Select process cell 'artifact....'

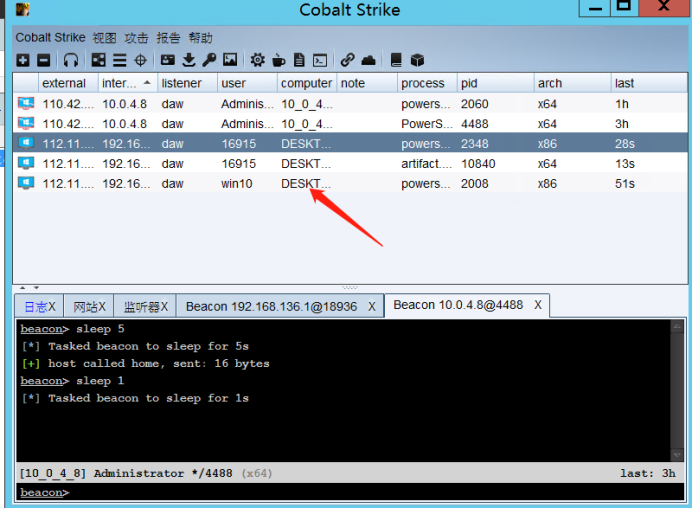click(426, 164)
